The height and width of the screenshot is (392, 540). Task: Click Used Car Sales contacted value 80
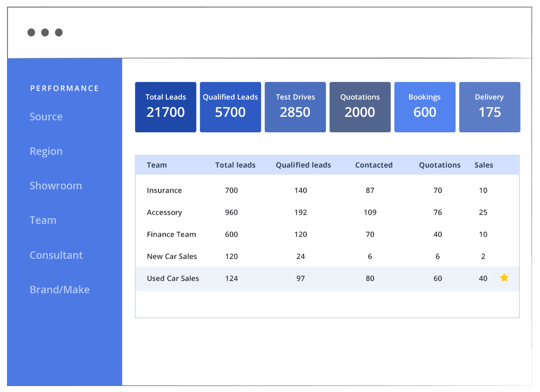pyautogui.click(x=370, y=278)
